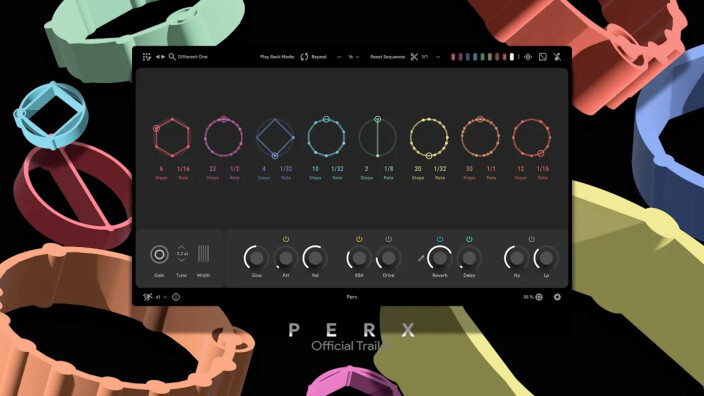The image size is (704, 396).
Task: Select the white track color tab
Action: point(511,57)
